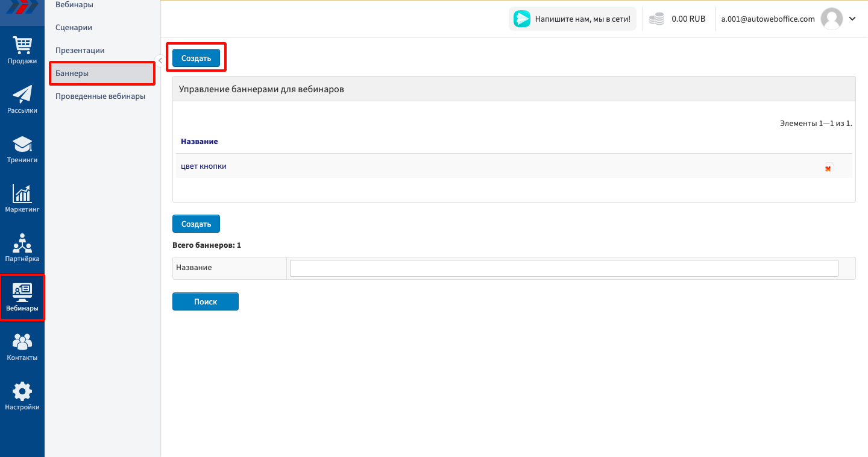Open the Партнёрка network section
Screen dimensions: 868x457
pyautogui.click(x=22, y=248)
